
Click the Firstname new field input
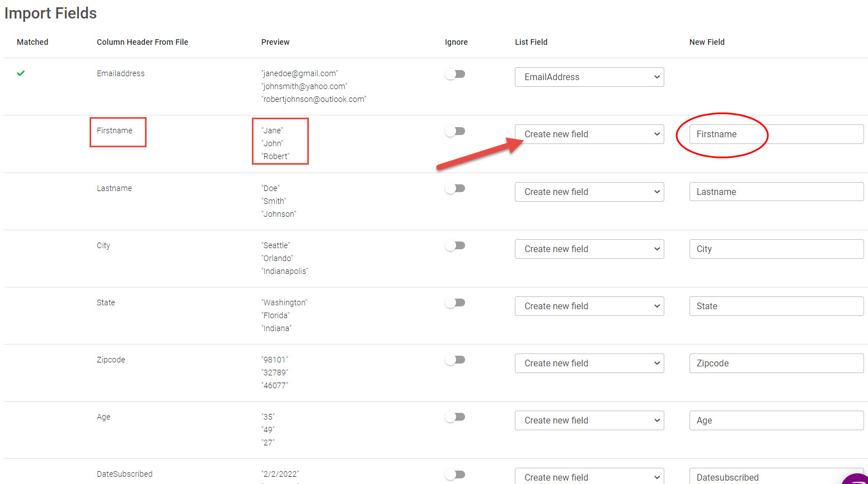point(776,134)
